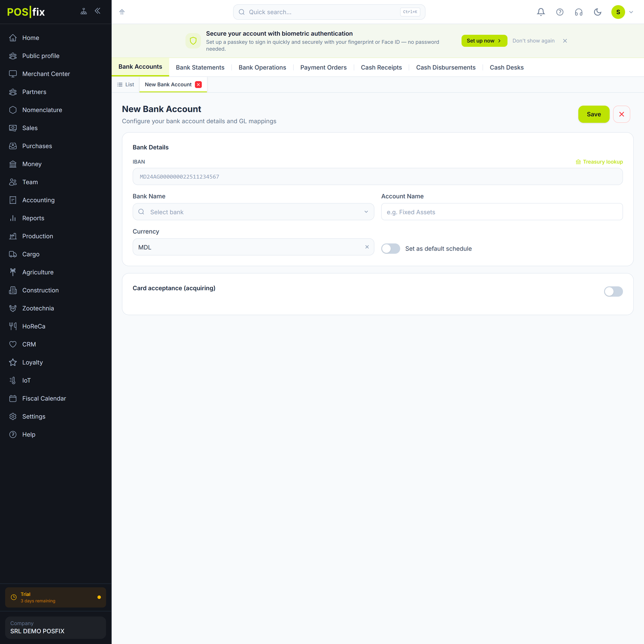
Task: Switch to dark mode moon icon
Action: point(598,12)
